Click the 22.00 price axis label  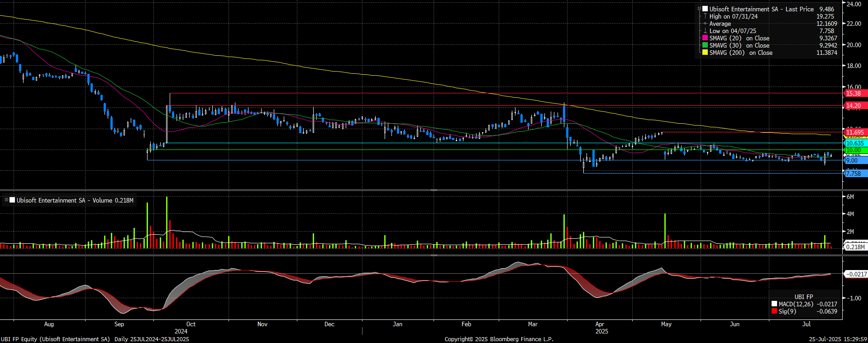point(854,24)
